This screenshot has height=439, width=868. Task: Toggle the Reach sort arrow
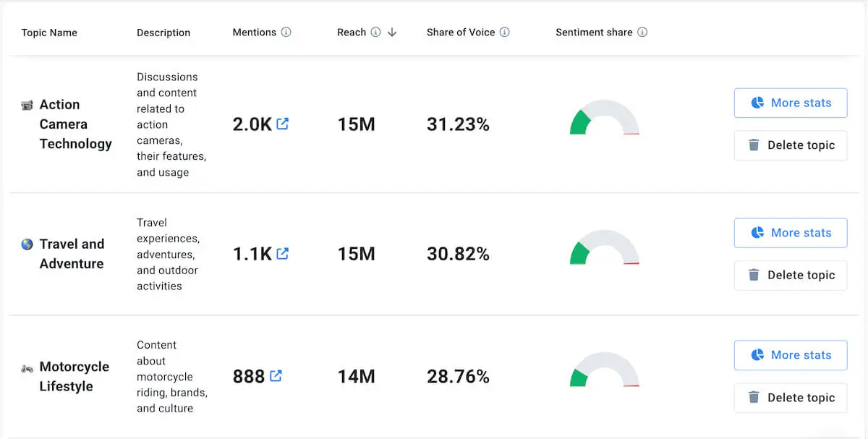[x=391, y=33]
